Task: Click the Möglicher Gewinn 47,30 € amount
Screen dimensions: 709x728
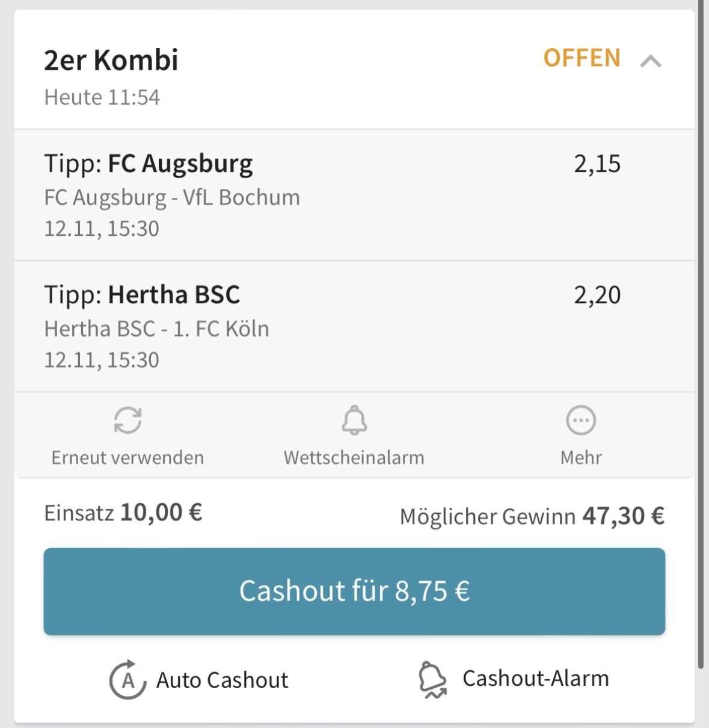Action: click(x=623, y=516)
